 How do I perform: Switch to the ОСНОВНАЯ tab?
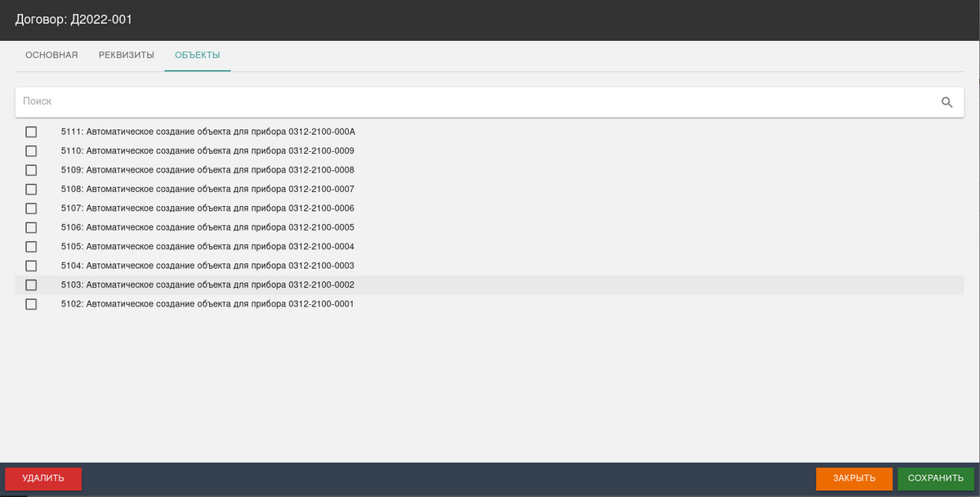click(x=51, y=56)
